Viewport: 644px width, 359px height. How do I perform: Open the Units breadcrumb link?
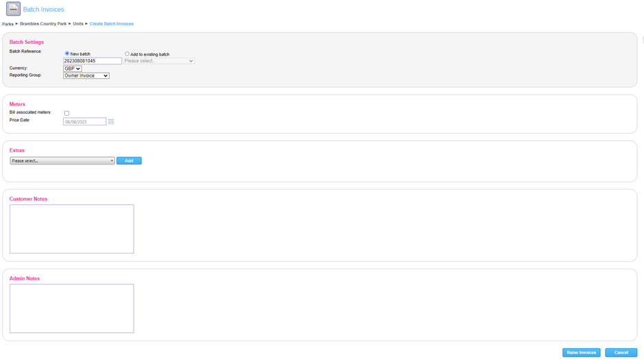[78, 24]
